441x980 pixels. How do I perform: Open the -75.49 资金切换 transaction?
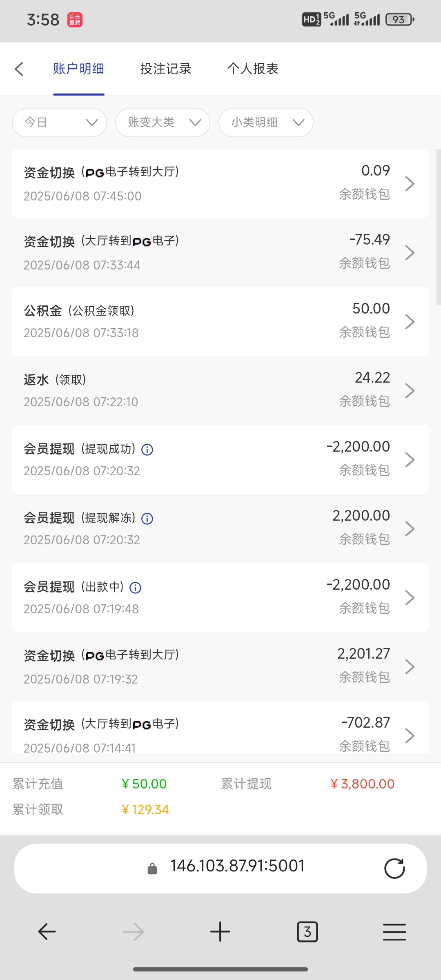tap(220, 252)
